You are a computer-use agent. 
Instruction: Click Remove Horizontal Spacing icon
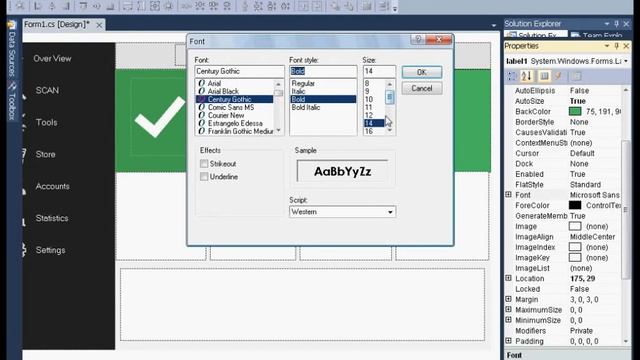pos(227,6)
